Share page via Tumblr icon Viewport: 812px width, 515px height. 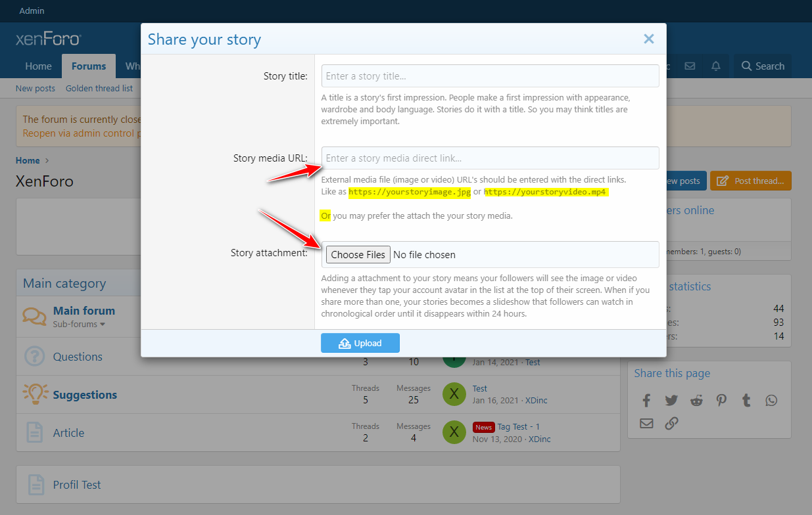[x=746, y=400]
